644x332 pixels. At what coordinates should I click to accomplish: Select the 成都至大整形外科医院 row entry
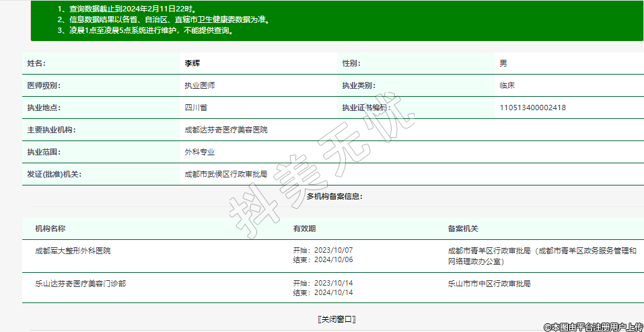73,251
